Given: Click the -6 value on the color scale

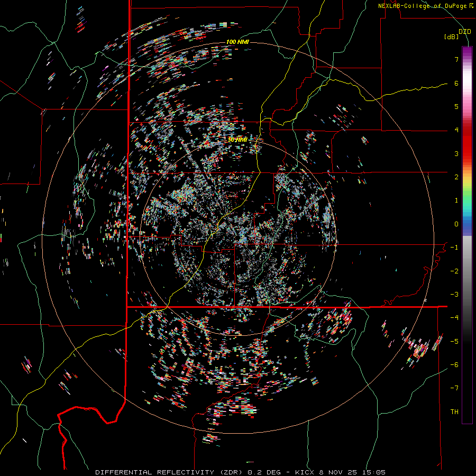Looking at the screenshot, I should pos(454,364).
